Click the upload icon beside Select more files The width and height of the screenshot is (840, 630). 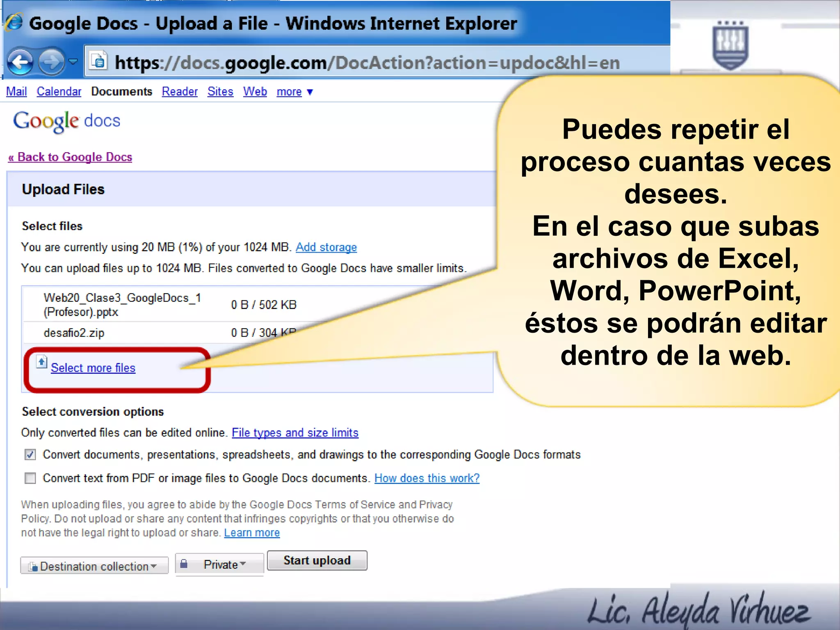(41, 362)
